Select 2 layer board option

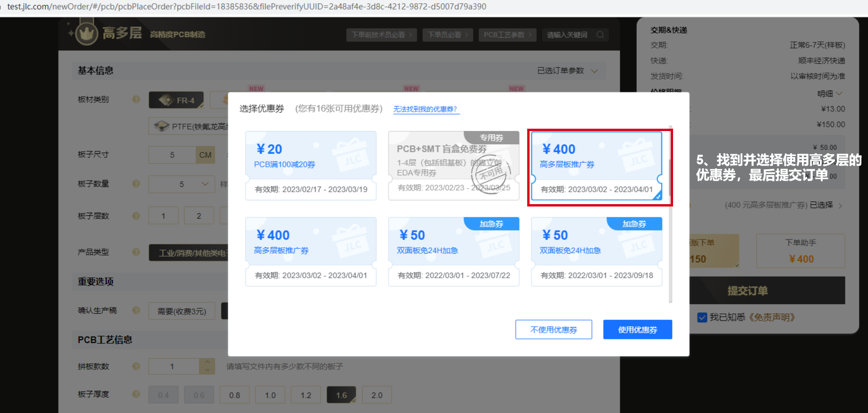(199, 216)
